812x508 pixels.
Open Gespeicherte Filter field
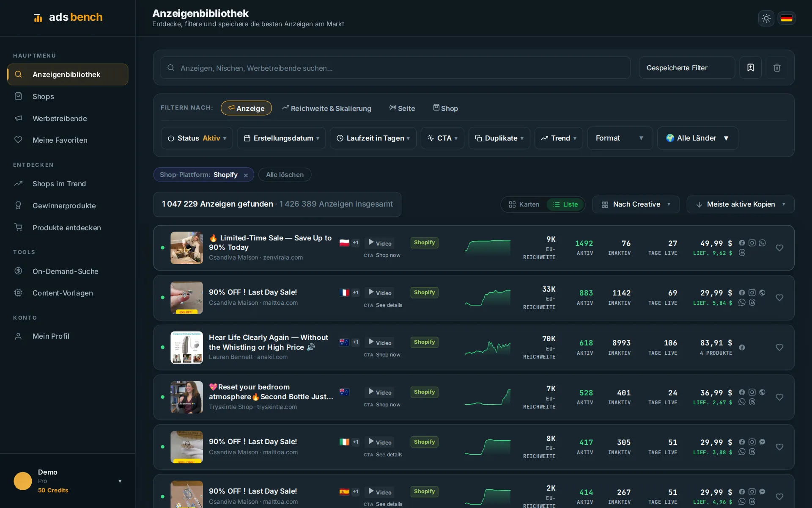pyautogui.click(x=687, y=68)
